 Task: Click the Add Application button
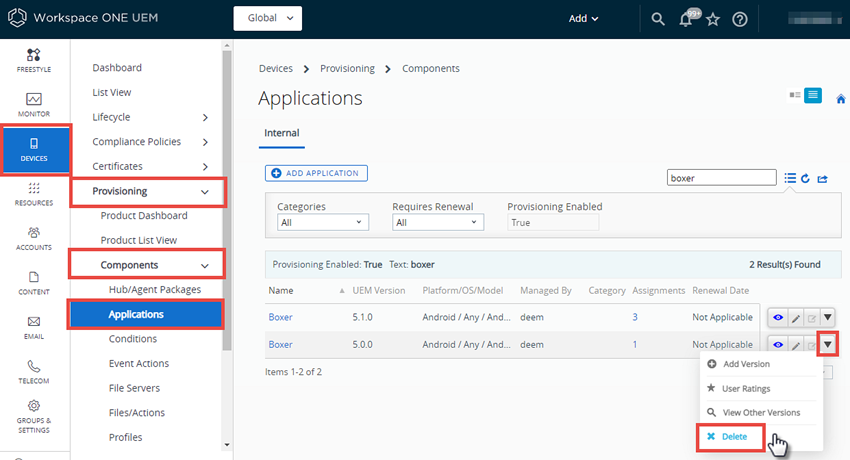pos(317,173)
